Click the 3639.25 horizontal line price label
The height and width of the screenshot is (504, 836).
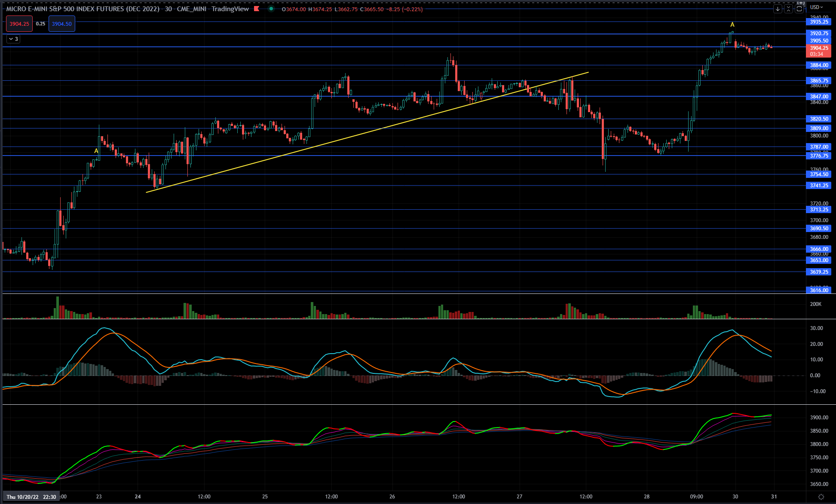click(x=819, y=272)
